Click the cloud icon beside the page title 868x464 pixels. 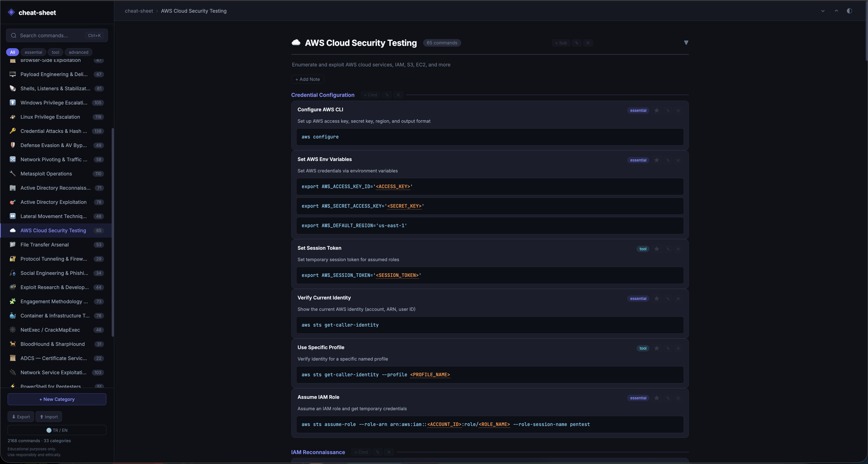click(x=296, y=42)
